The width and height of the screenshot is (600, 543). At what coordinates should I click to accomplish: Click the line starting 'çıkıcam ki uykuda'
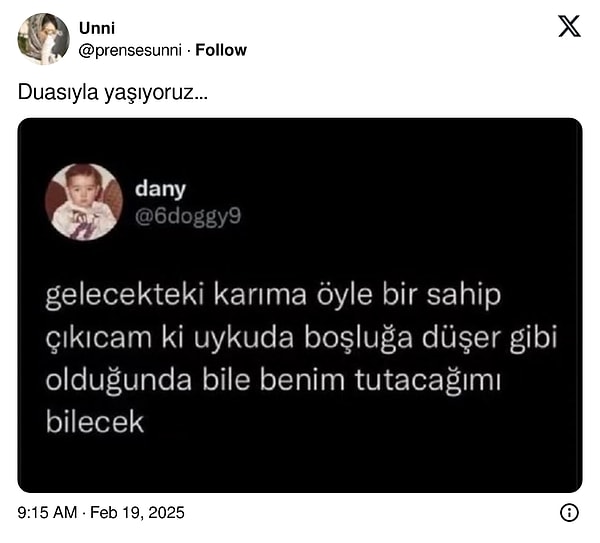pyautogui.click(x=301, y=338)
